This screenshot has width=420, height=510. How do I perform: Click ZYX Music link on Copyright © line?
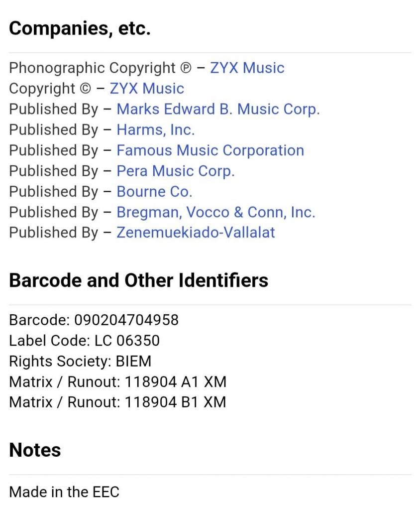click(147, 89)
